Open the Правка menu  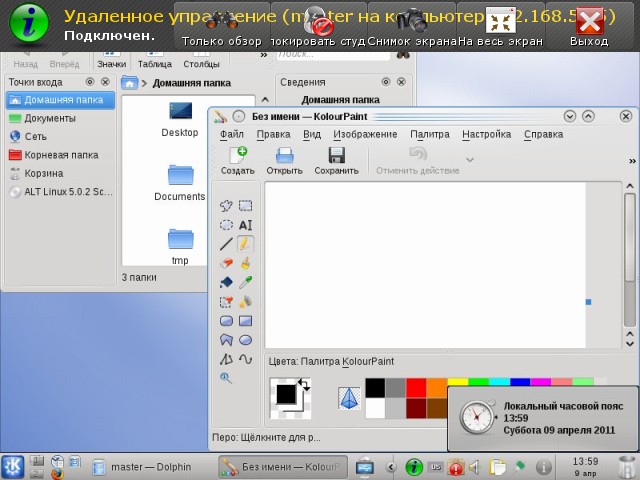tap(273, 134)
